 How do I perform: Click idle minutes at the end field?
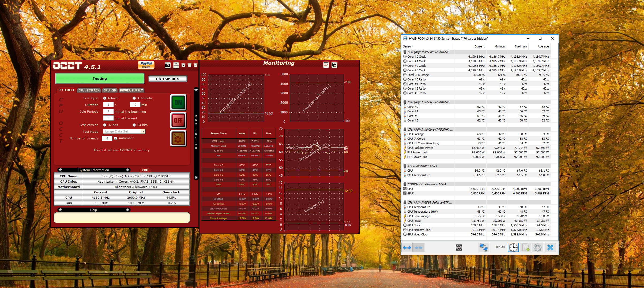pos(108,118)
